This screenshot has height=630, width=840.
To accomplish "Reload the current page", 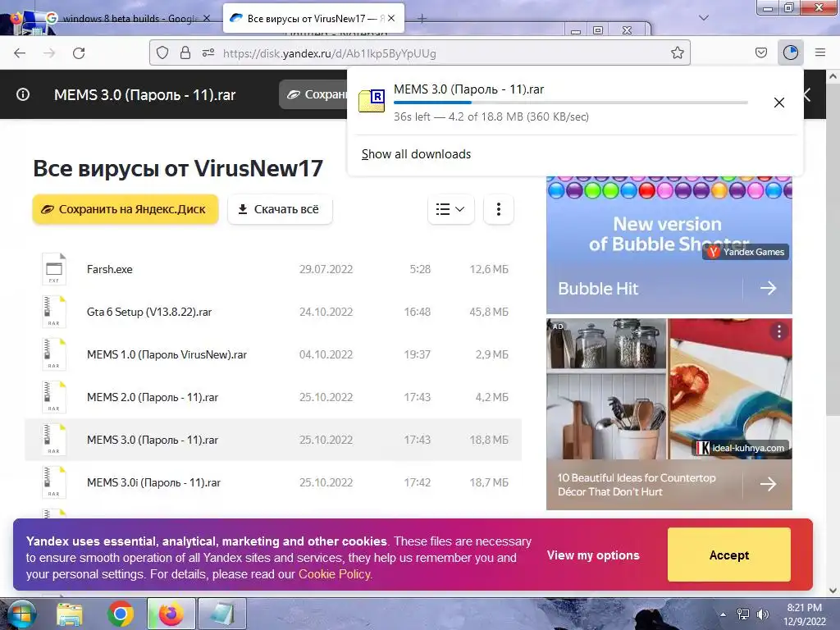I will coord(79,53).
